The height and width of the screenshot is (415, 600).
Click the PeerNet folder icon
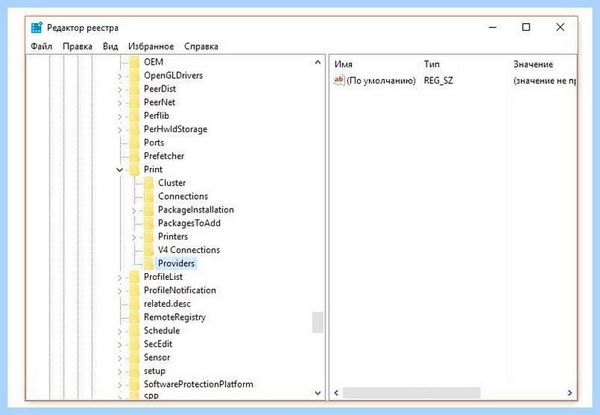pos(134,102)
